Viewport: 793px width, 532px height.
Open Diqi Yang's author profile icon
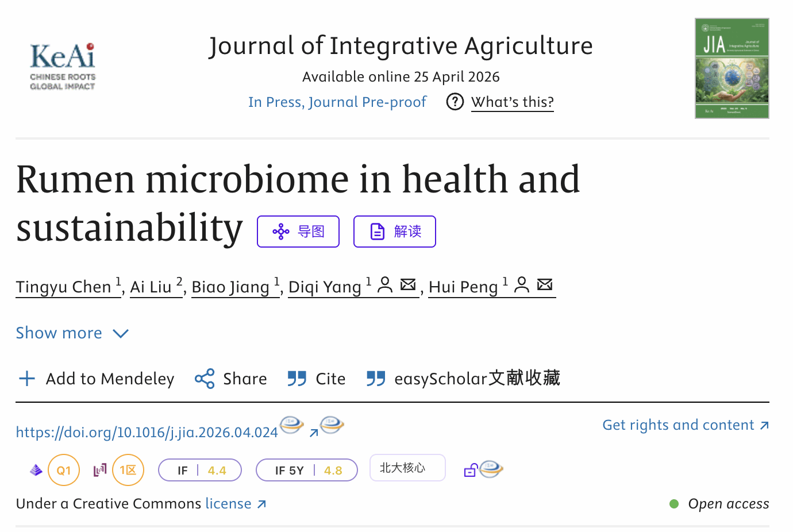tap(385, 284)
